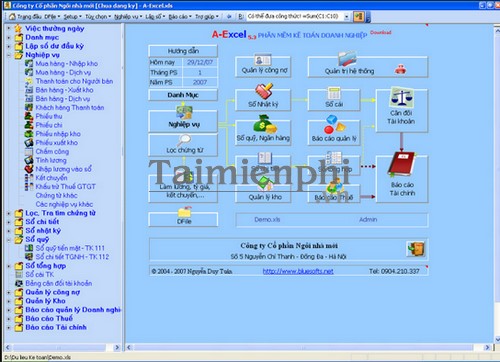500x362 pixels.
Task: Click company info icon beside address
Action: 416,249
